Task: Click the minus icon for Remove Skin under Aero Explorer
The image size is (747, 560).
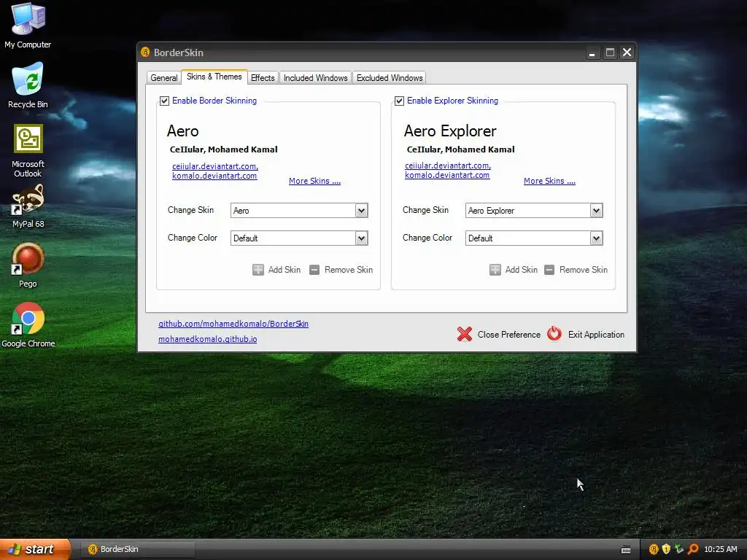Action: point(549,270)
